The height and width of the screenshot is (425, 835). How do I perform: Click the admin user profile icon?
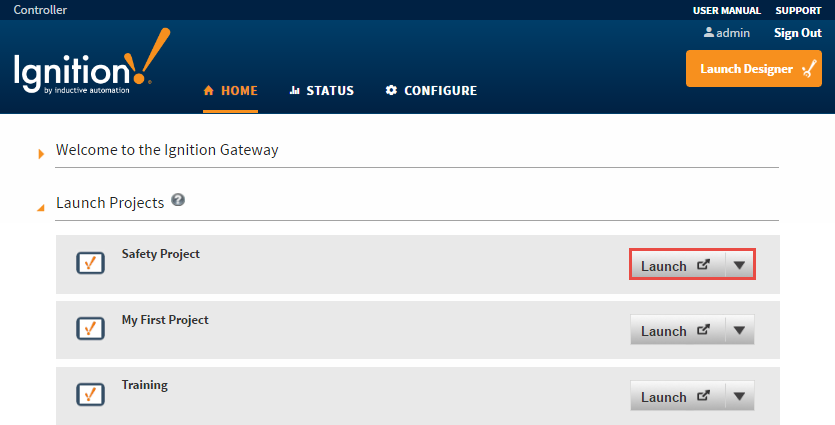tap(709, 32)
